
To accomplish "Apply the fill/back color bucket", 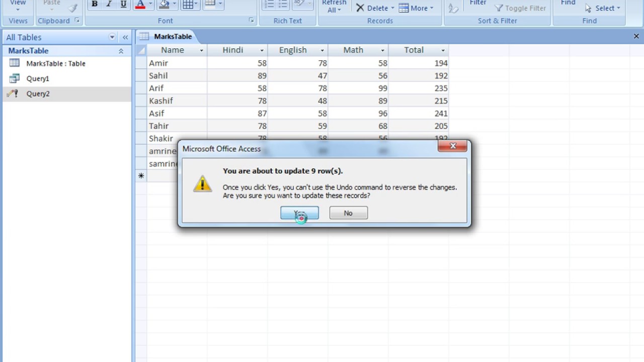I will coord(164,5).
